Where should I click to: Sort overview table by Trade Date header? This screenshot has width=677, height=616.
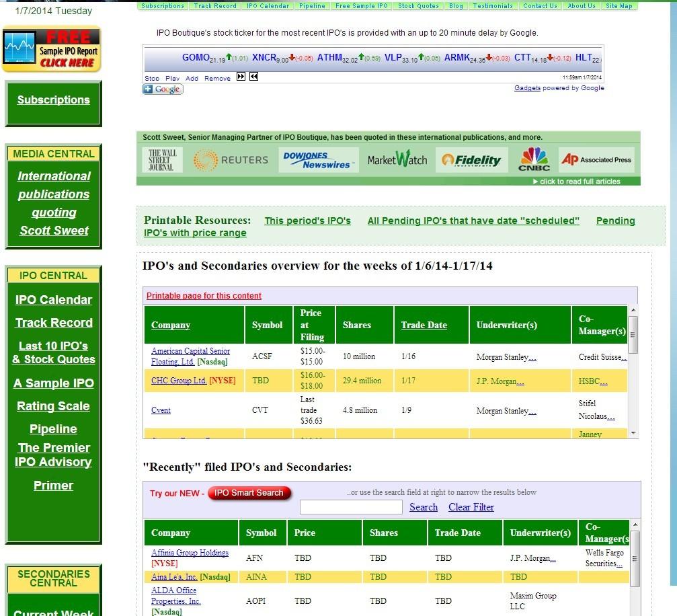click(x=424, y=325)
